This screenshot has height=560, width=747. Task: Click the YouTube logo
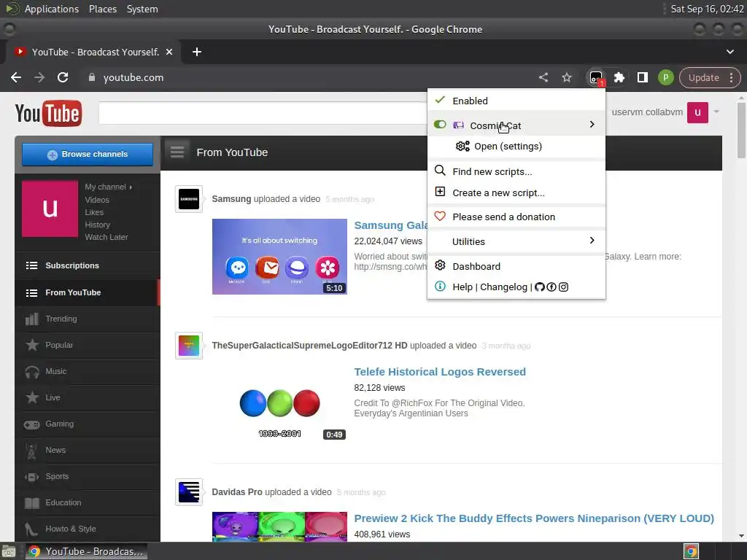click(49, 113)
